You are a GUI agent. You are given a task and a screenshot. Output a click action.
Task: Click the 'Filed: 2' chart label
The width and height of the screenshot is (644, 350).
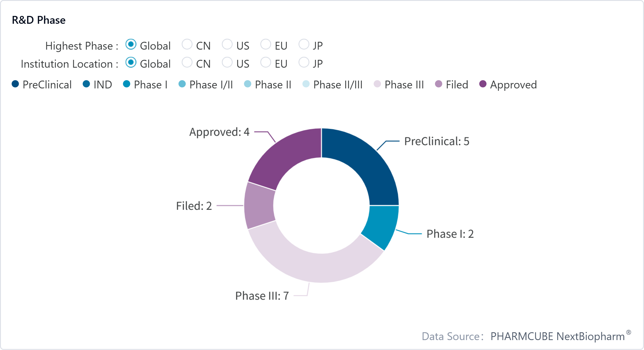coord(194,206)
